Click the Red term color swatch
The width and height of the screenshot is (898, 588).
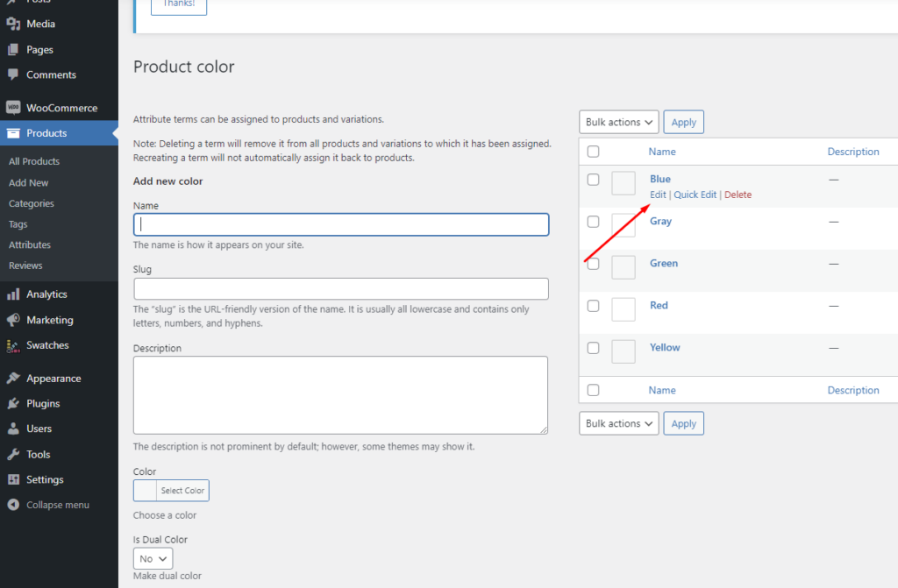[624, 309]
